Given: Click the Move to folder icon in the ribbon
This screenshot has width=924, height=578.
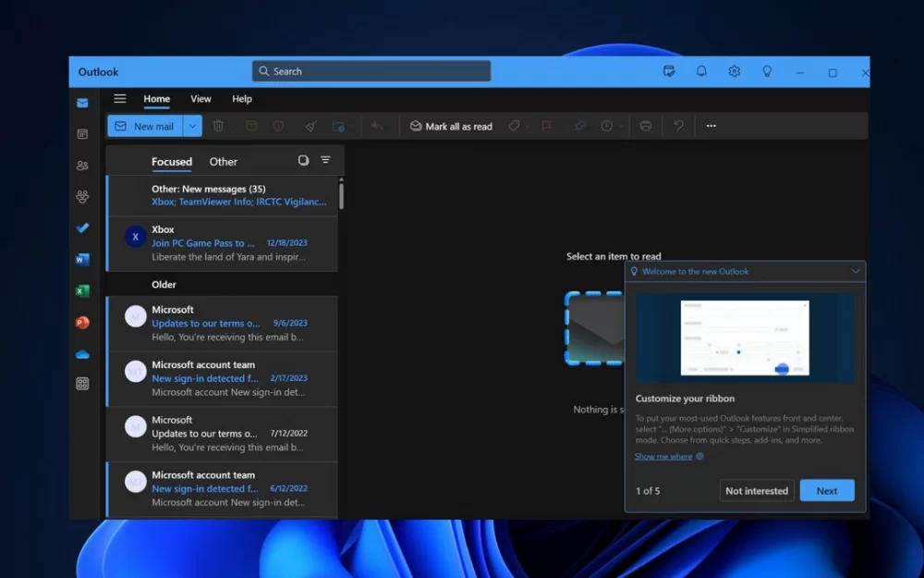Looking at the screenshot, I should (x=338, y=126).
